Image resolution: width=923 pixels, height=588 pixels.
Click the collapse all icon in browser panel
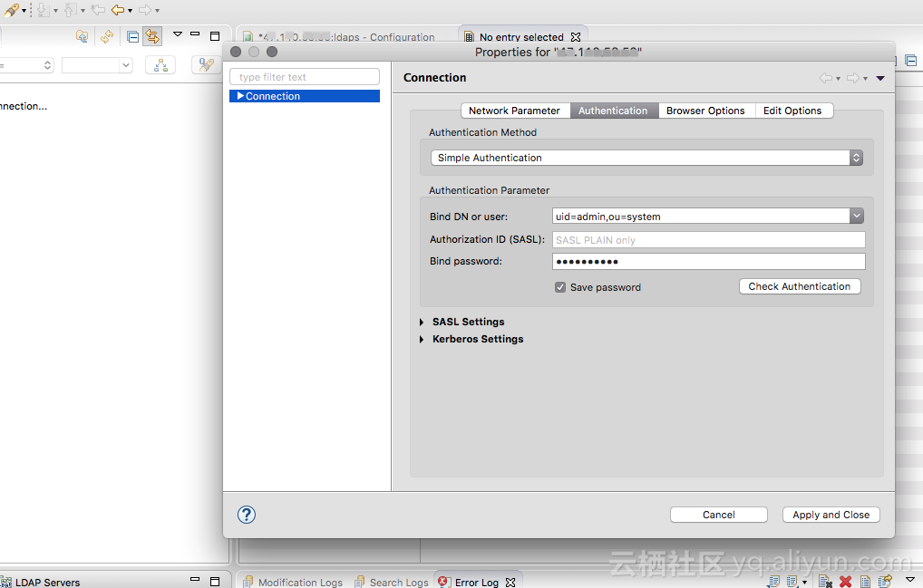pos(133,37)
